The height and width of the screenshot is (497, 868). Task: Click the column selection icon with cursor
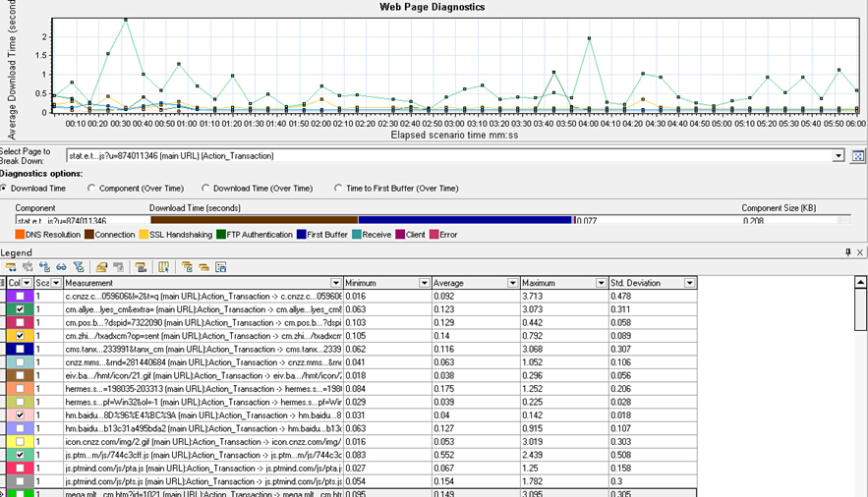[163, 267]
